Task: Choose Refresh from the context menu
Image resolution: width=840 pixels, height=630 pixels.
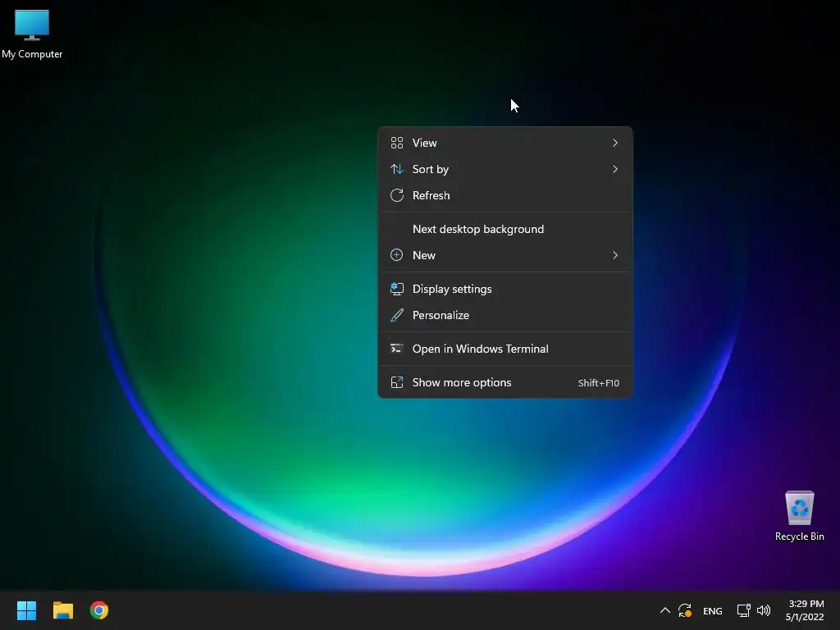Action: click(505, 195)
